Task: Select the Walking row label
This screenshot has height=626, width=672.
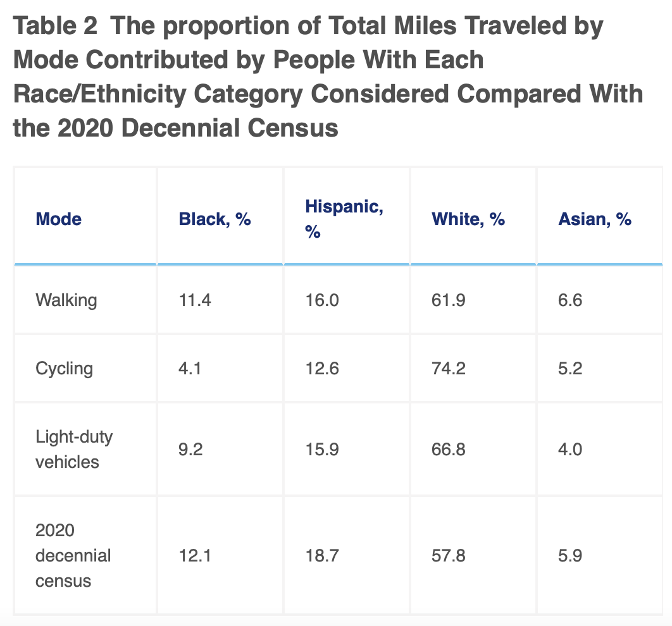Action: pos(66,300)
